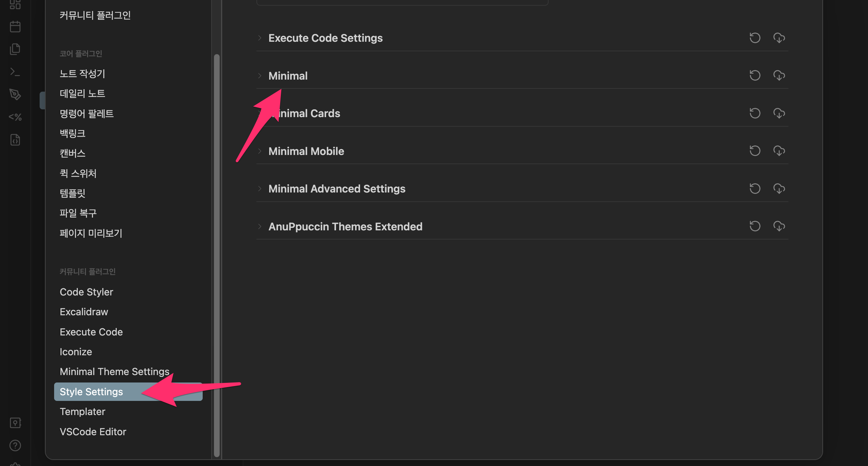Image resolution: width=868 pixels, height=466 pixels.
Task: Export Minimal Cards settings icon
Action: pos(779,113)
